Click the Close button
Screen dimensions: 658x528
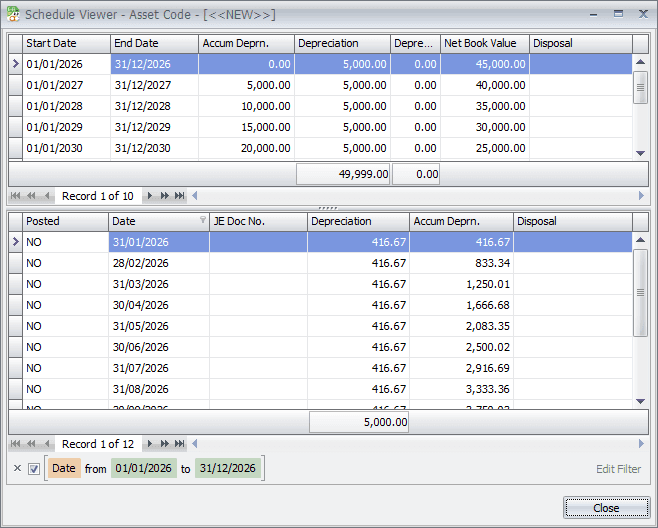tap(606, 508)
